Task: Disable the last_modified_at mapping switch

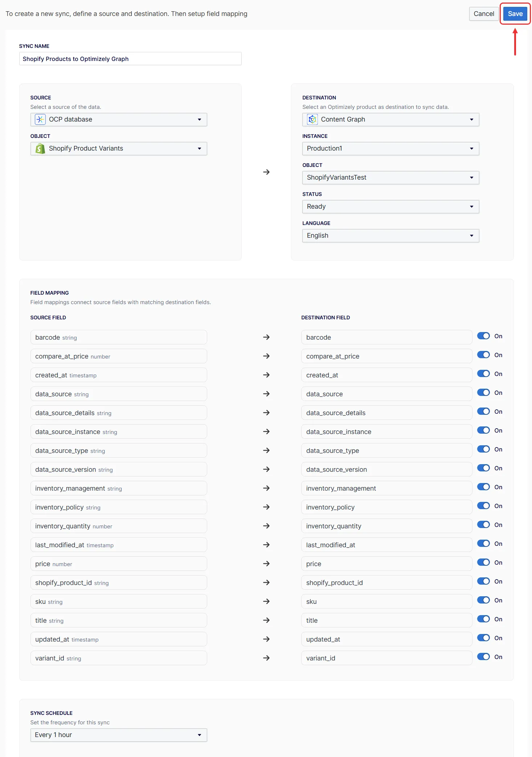Action: tap(483, 544)
